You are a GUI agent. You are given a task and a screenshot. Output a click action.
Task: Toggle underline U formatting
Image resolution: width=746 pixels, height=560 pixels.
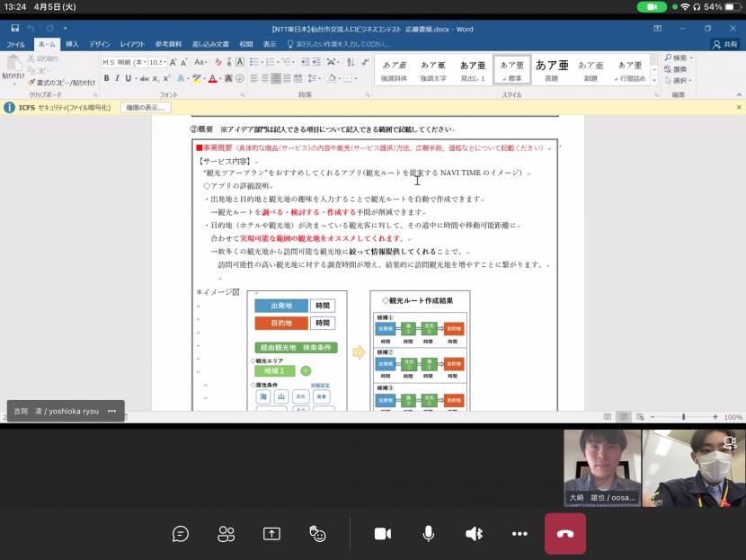click(x=128, y=78)
